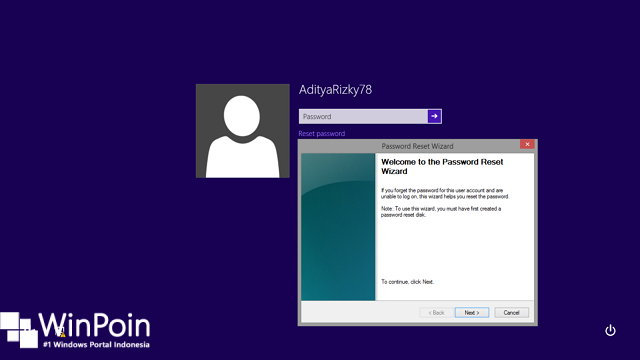Select the user avatar picture
Viewport: 640px width, 360px height.
tap(243, 131)
